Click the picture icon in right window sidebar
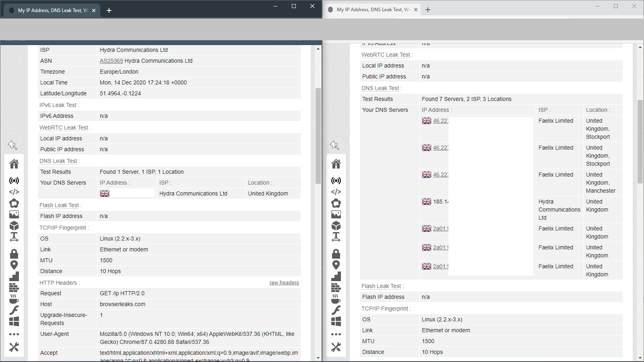Image resolution: width=644 pixels, height=362 pixels. click(336, 214)
